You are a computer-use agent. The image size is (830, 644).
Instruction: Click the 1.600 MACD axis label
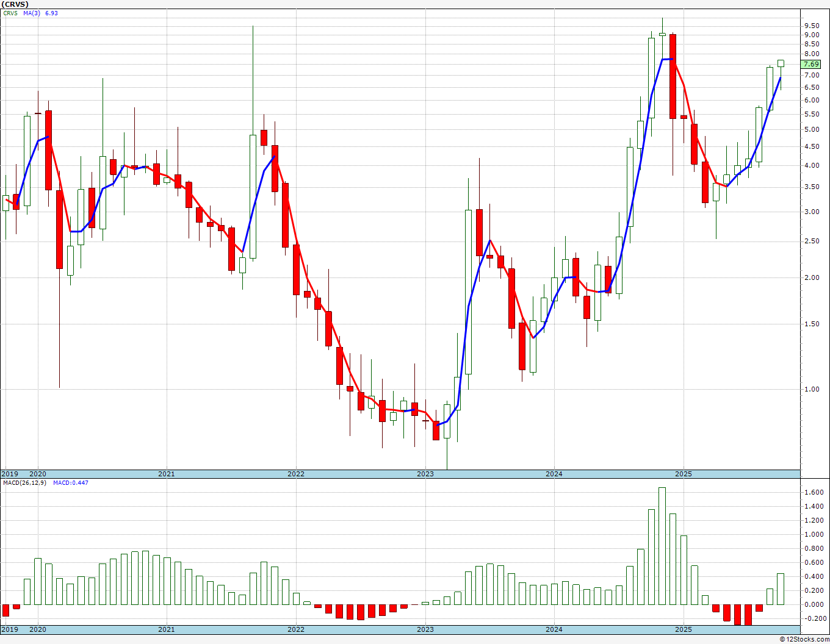(814, 492)
